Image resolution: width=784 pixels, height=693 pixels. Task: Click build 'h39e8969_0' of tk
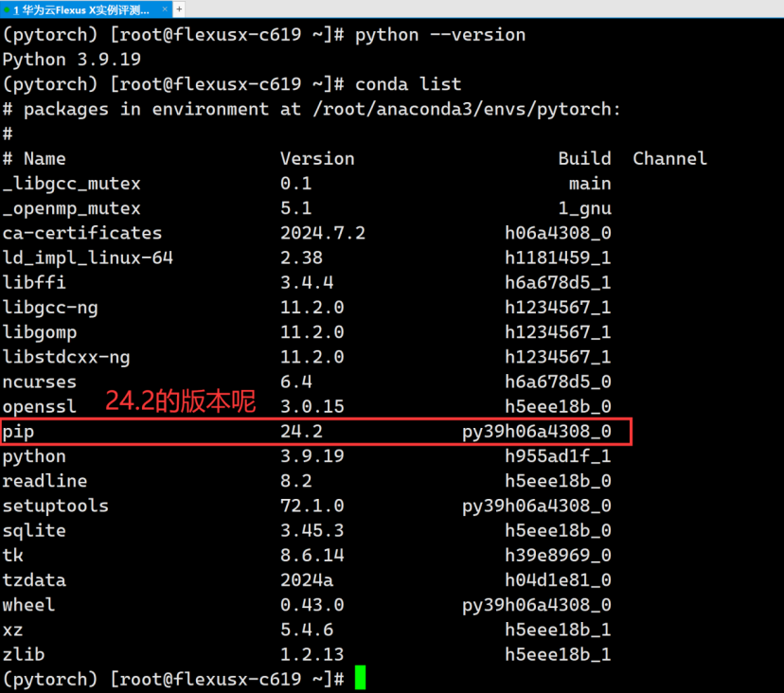pyautogui.click(x=558, y=556)
